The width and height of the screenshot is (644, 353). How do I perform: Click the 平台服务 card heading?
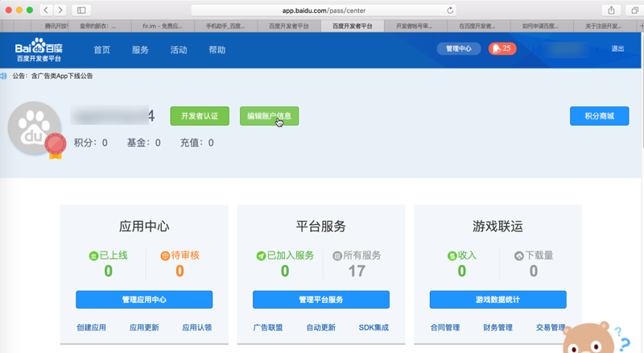(x=321, y=226)
